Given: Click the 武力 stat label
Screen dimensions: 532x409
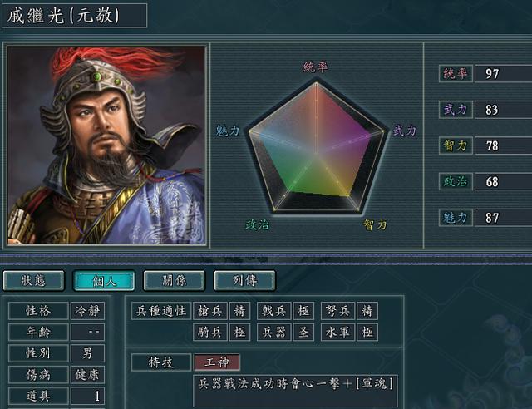Looking at the screenshot, I should coord(456,110).
